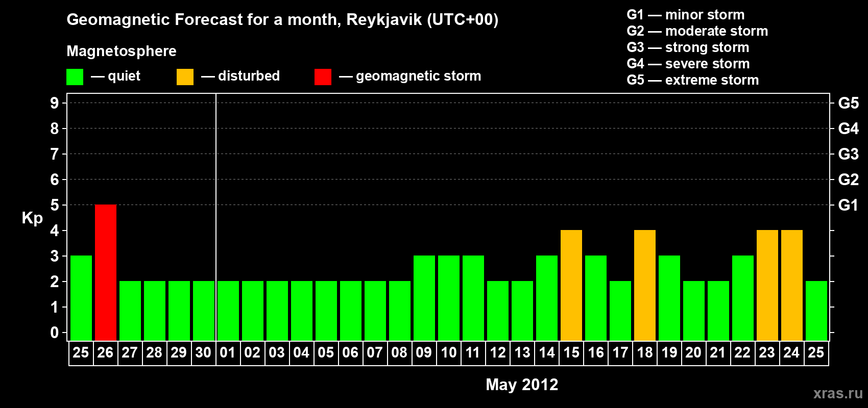The width and height of the screenshot is (868, 408).
Task: Click the 'quiet' legend label
Action: 124,76
